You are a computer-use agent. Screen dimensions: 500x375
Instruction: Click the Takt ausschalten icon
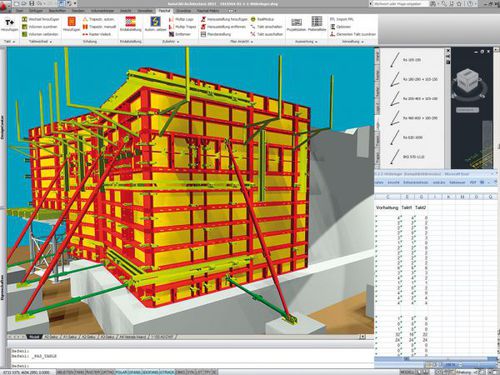pyautogui.click(x=253, y=34)
